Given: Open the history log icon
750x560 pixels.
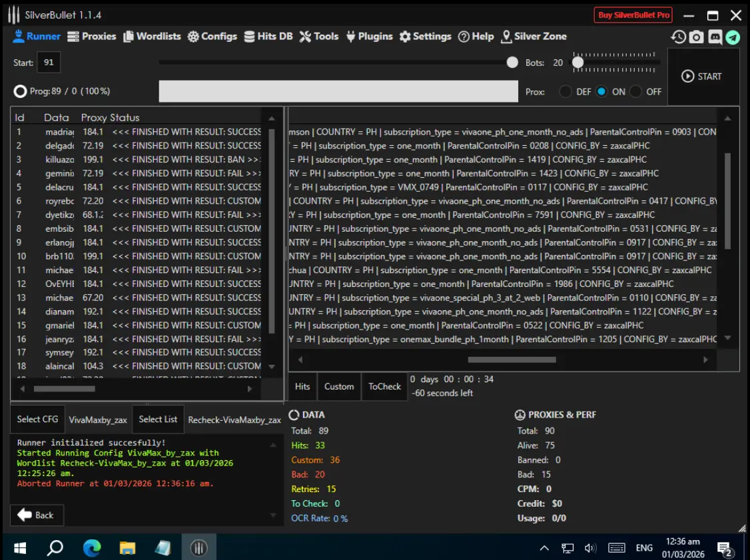Looking at the screenshot, I should 678,37.
